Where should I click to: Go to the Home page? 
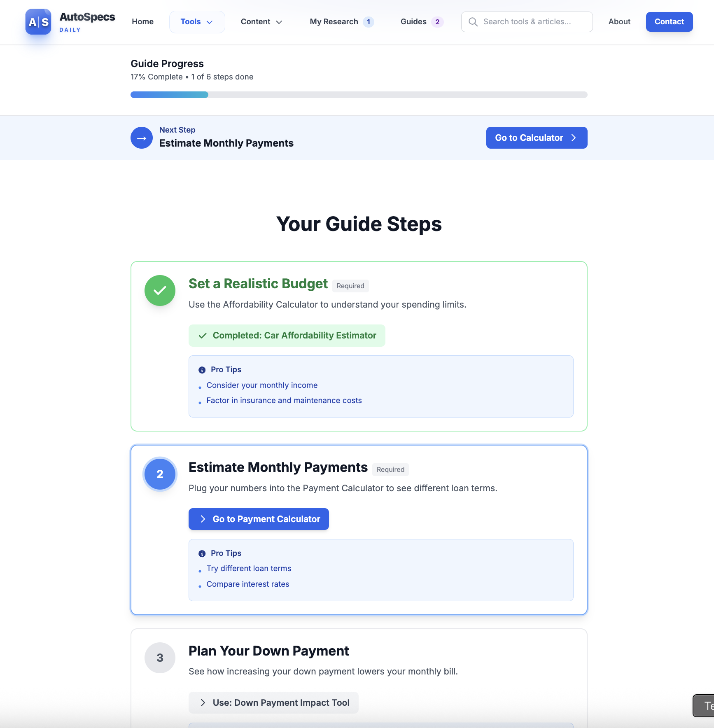tap(142, 22)
